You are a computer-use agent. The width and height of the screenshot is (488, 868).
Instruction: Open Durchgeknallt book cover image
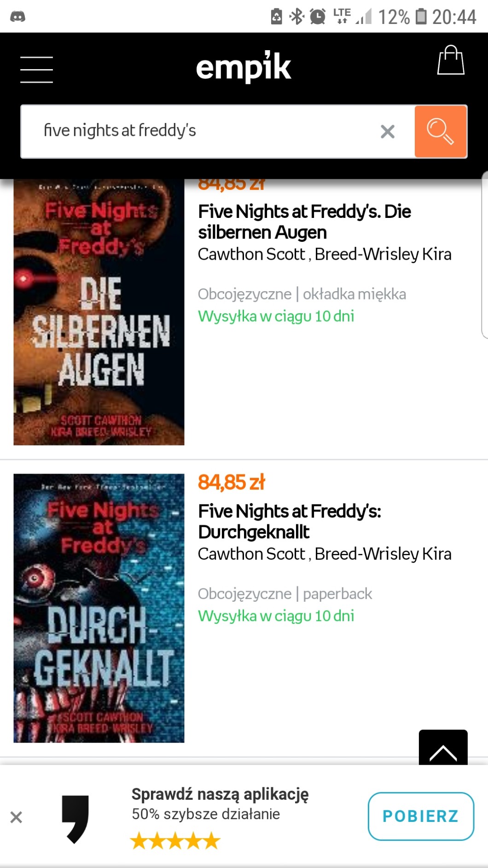pyautogui.click(x=99, y=608)
